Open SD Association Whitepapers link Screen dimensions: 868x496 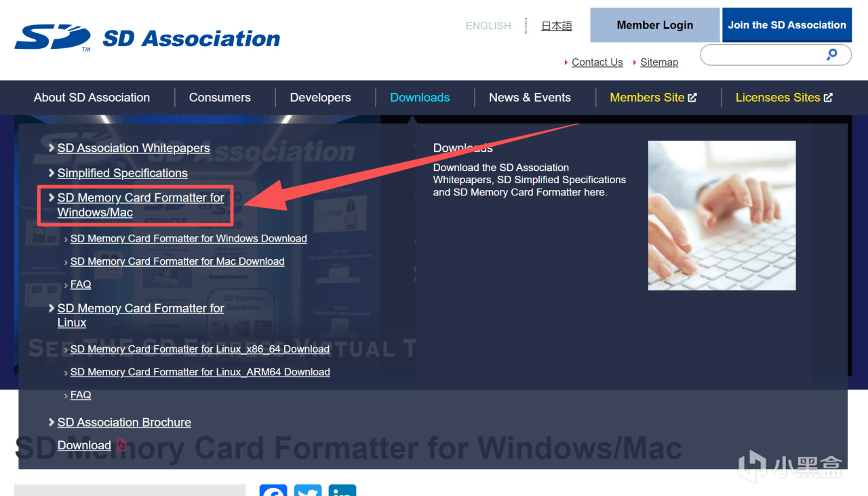pyautogui.click(x=134, y=148)
